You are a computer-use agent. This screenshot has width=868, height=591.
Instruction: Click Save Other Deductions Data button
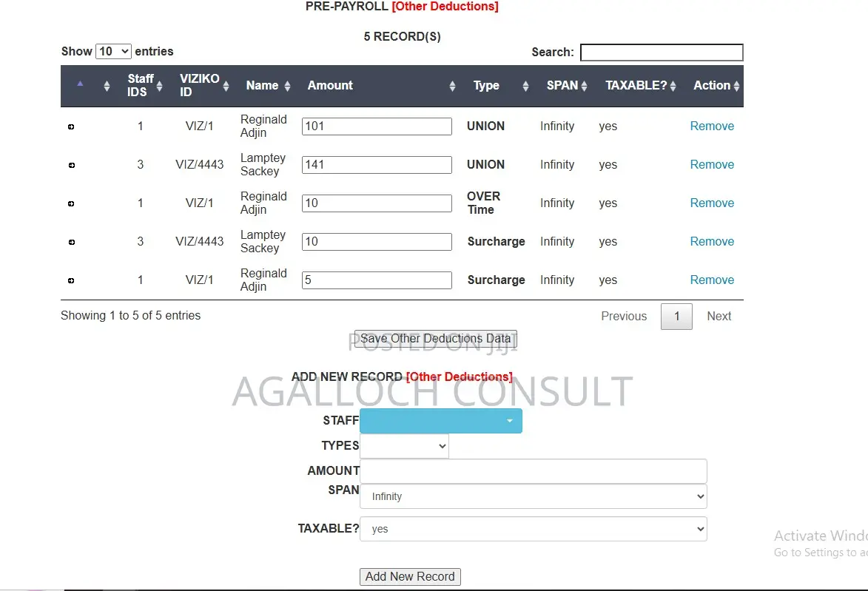point(436,339)
